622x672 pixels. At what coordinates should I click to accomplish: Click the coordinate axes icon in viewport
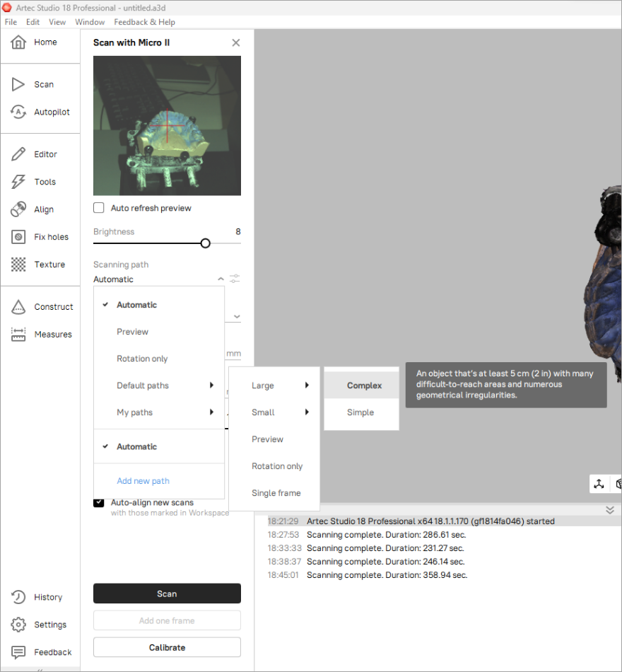[599, 484]
